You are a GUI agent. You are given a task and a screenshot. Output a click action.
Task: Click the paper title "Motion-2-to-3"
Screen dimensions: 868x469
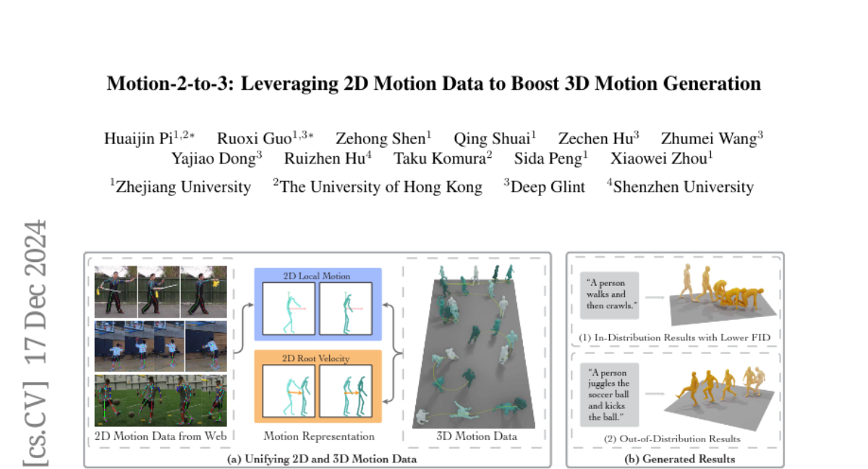coord(433,84)
